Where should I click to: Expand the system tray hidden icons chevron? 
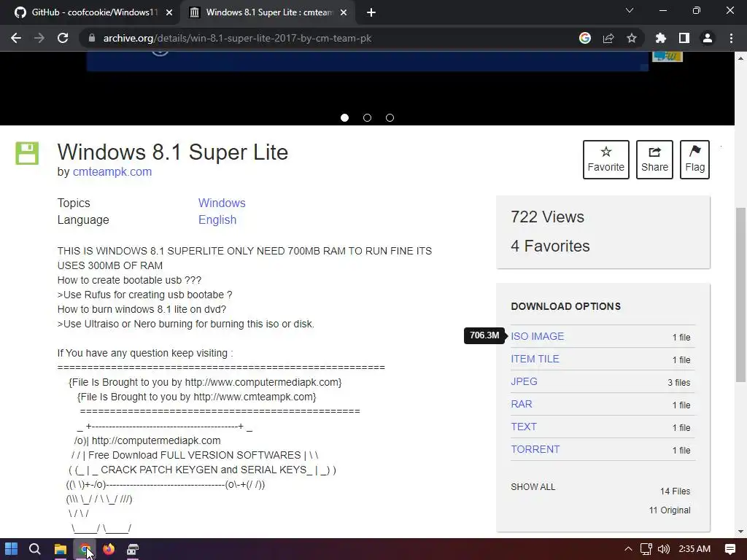[628, 549]
